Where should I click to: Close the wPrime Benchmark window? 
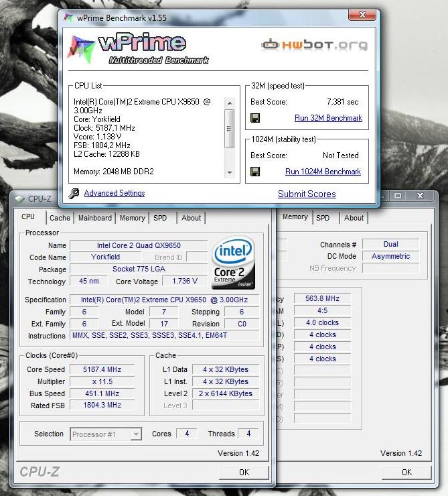click(x=362, y=15)
